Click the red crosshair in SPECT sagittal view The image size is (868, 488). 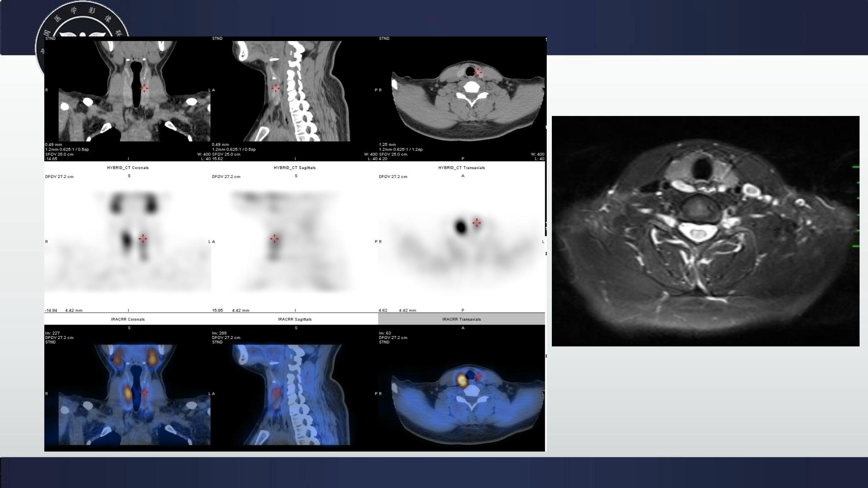coord(274,239)
